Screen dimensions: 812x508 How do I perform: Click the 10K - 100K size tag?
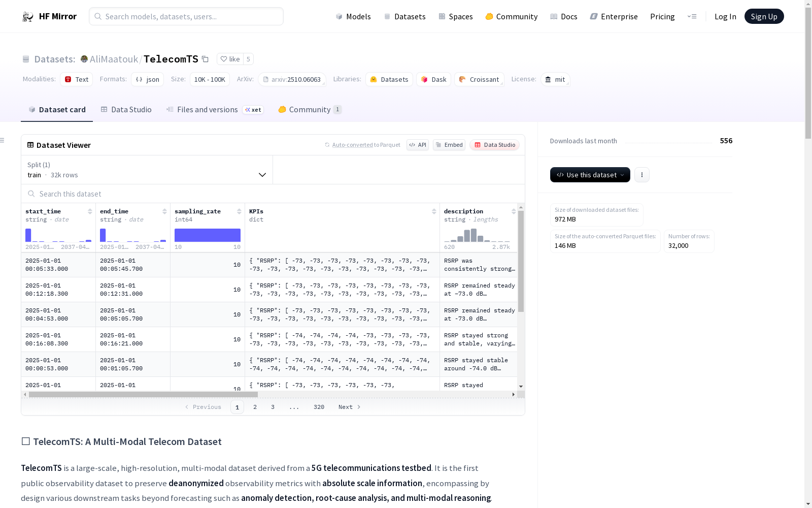click(210, 79)
